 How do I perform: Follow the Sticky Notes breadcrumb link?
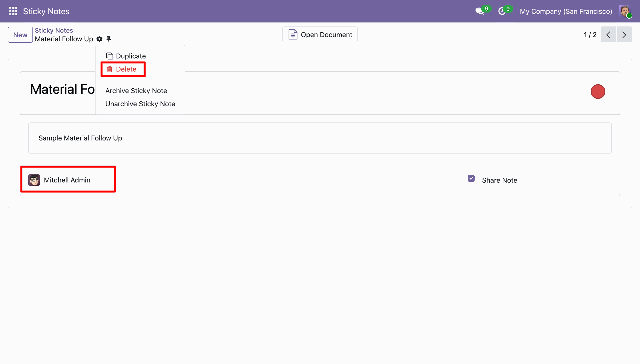click(54, 30)
